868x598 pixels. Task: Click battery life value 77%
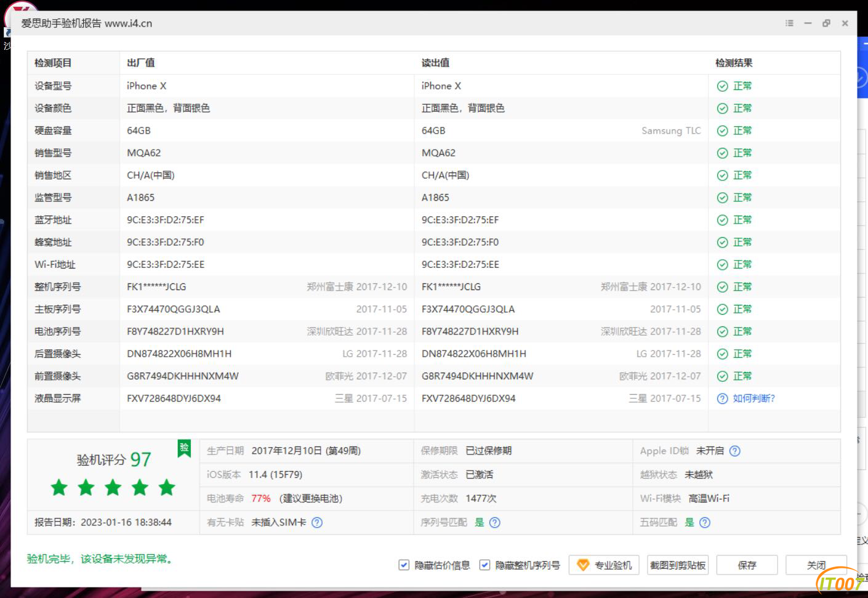pos(260,498)
